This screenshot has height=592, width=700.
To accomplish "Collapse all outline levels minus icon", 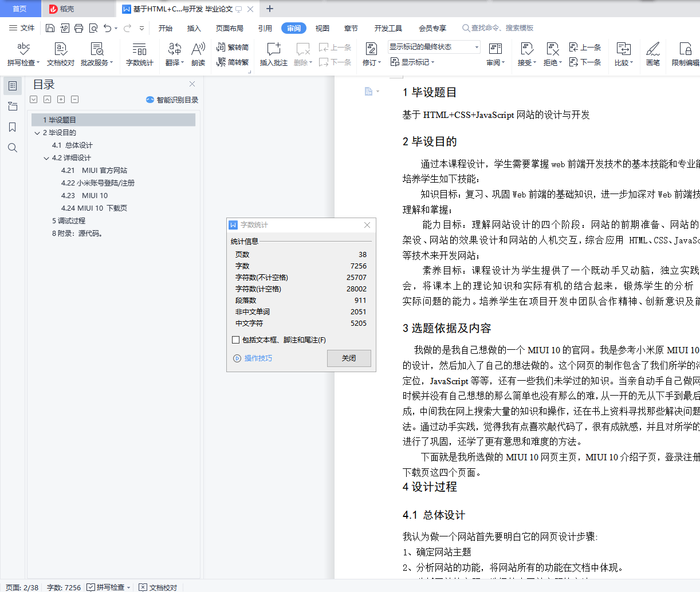I will 75,100.
